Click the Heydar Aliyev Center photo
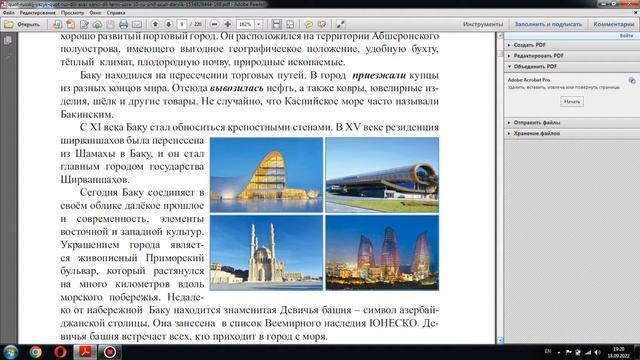Viewport: 640px width, 360px height. (266, 175)
